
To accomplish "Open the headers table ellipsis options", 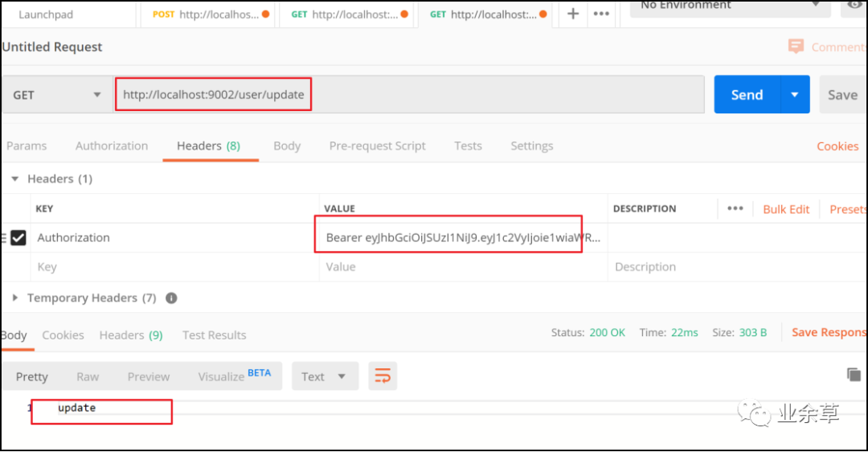I will (x=735, y=208).
